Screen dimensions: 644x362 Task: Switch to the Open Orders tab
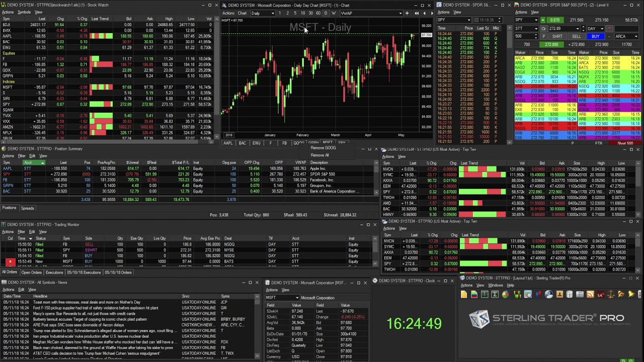pos(31,273)
